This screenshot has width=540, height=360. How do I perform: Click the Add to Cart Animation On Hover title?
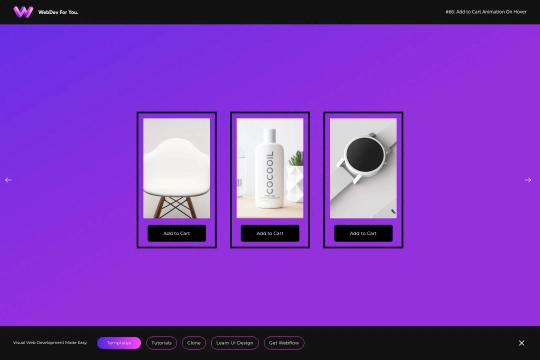click(x=486, y=12)
